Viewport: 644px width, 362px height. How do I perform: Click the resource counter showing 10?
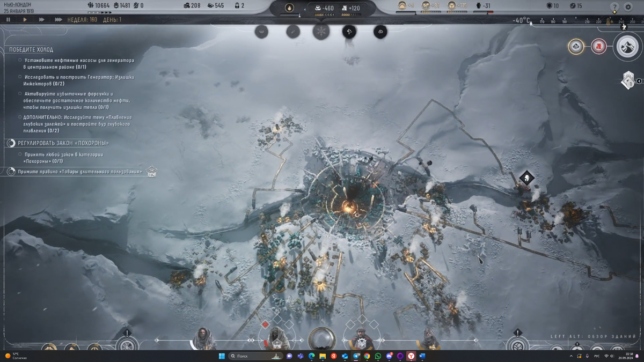pos(552,6)
